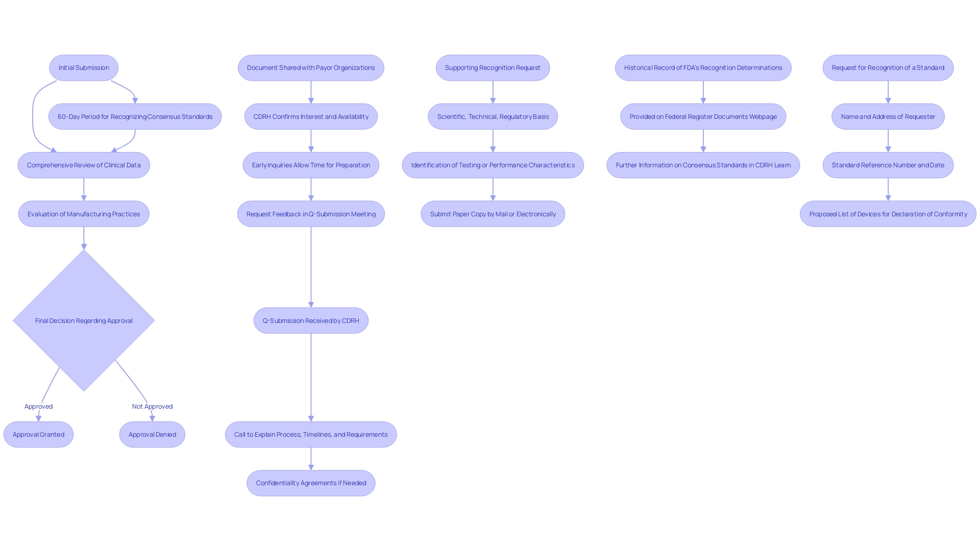This screenshot has width=980, height=551.
Task: Click the Document Shared with Payor Organizations node
Action: (x=311, y=67)
